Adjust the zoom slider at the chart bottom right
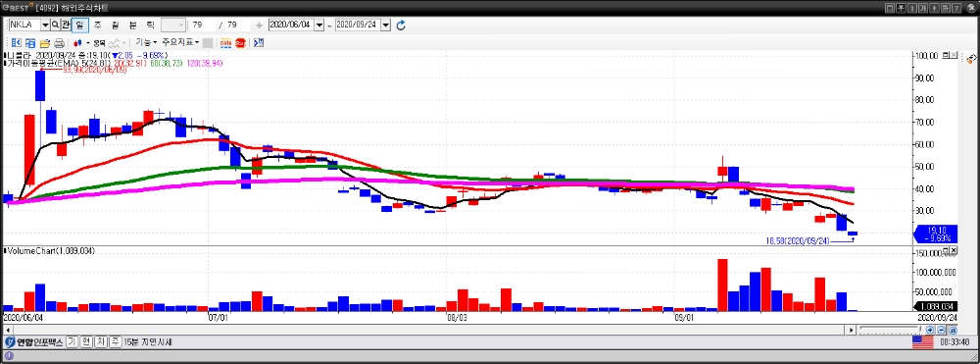The height and width of the screenshot is (364, 980). pyautogui.click(x=891, y=330)
